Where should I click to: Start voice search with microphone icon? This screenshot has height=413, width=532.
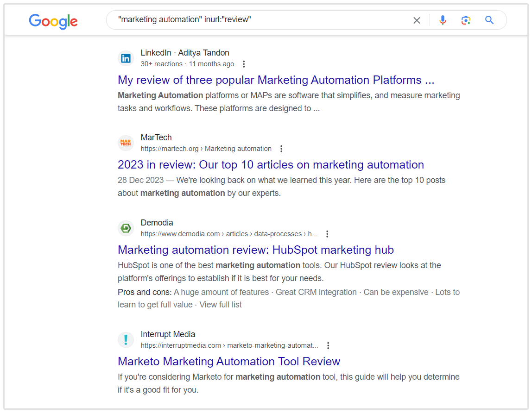point(443,20)
